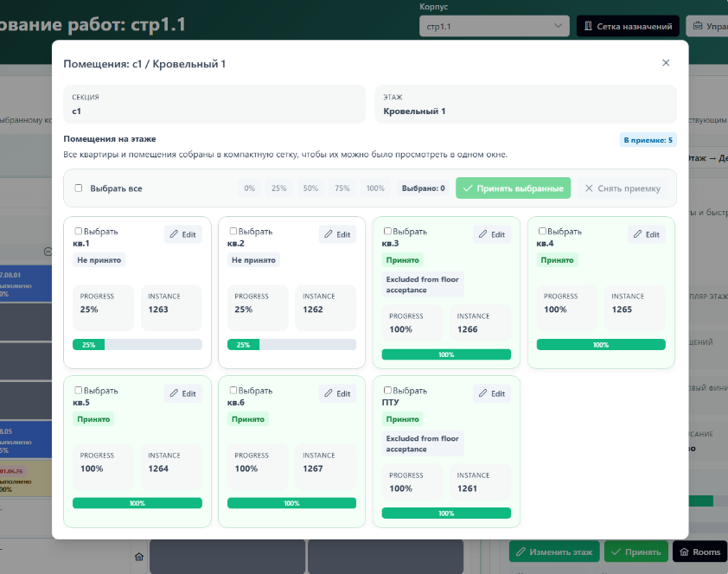This screenshot has height=574, width=728.
Task: Click yellow task bar dated 01.06.26
Action: 26,478
